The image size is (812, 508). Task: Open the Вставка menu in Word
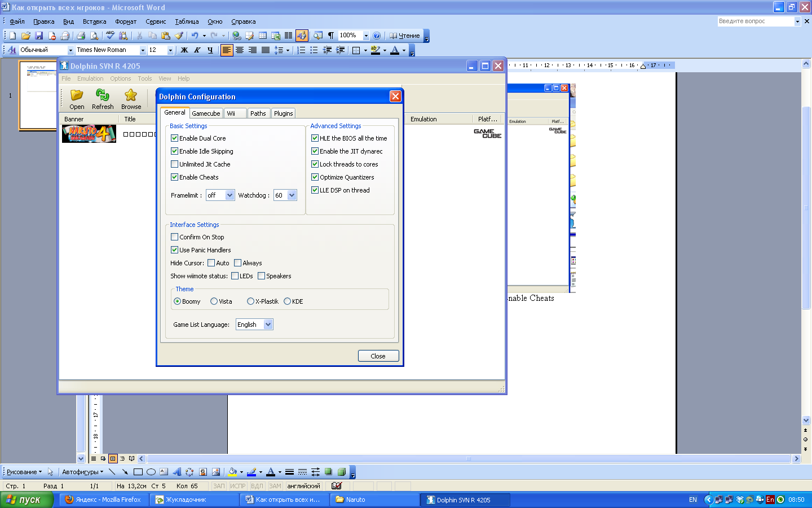94,21
